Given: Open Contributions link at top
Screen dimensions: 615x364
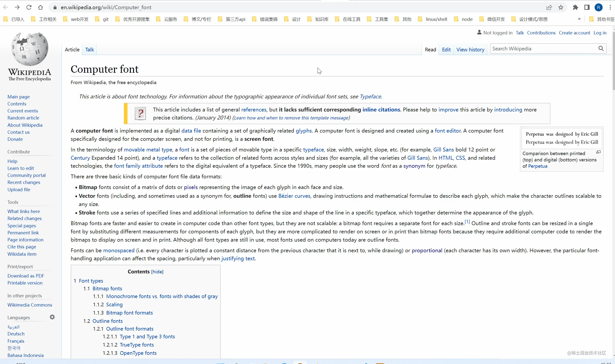Looking at the screenshot, I should click(541, 33).
